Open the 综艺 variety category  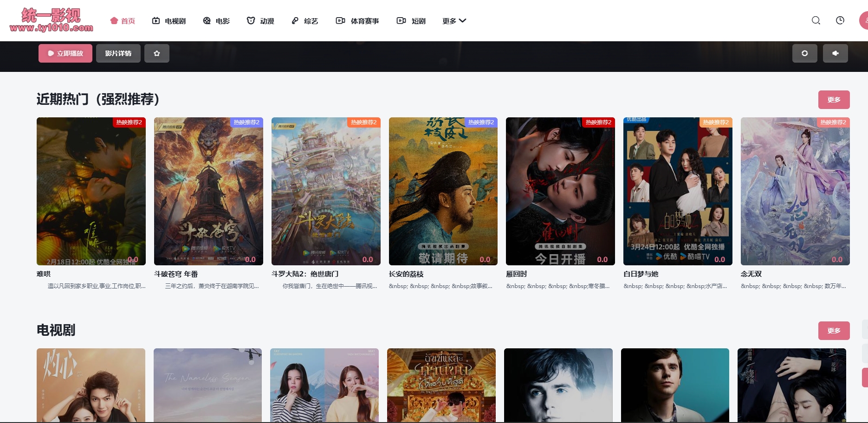pos(305,21)
